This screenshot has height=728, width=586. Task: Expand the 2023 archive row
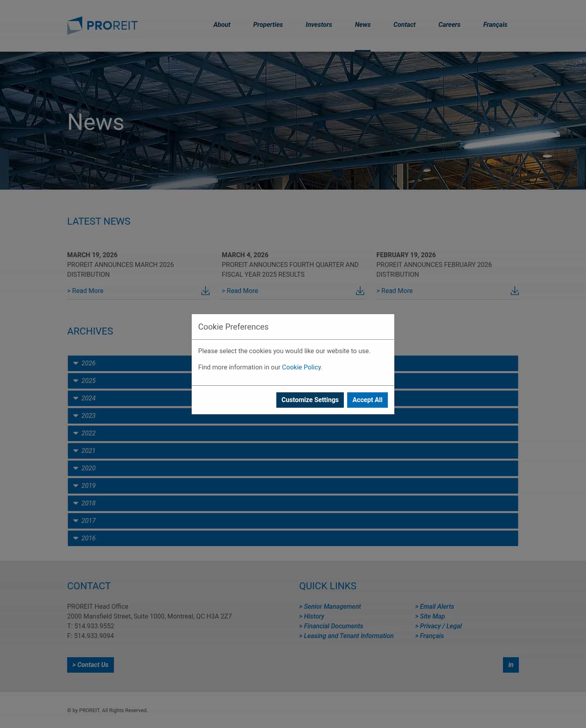(x=293, y=416)
